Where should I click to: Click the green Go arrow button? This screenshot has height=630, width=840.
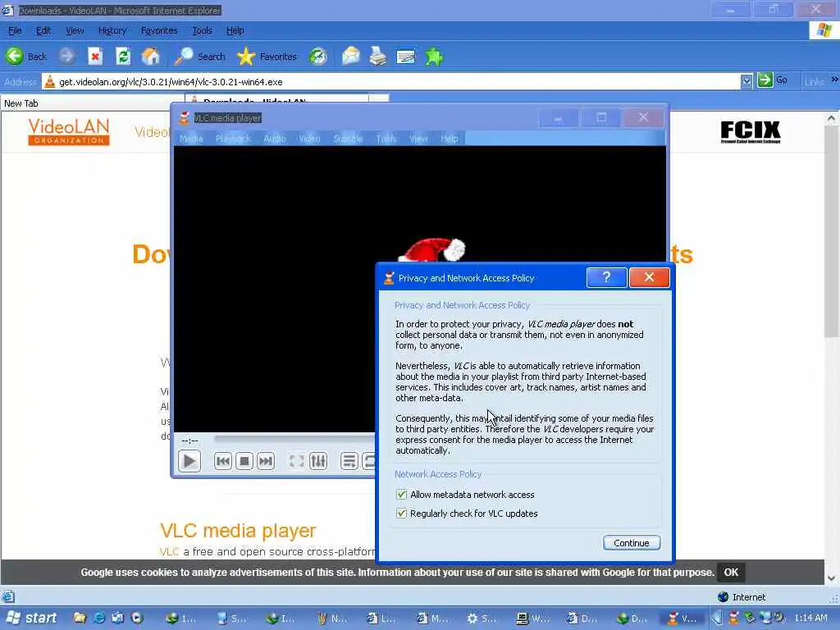[x=765, y=80]
